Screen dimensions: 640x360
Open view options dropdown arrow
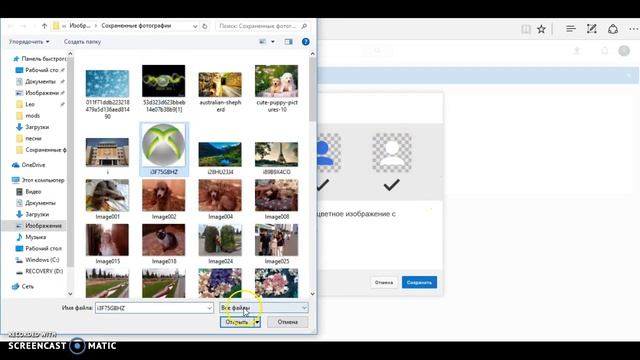[273, 42]
